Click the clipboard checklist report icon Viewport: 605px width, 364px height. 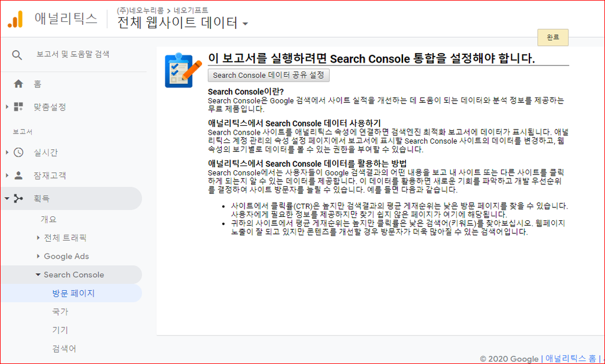[183, 71]
